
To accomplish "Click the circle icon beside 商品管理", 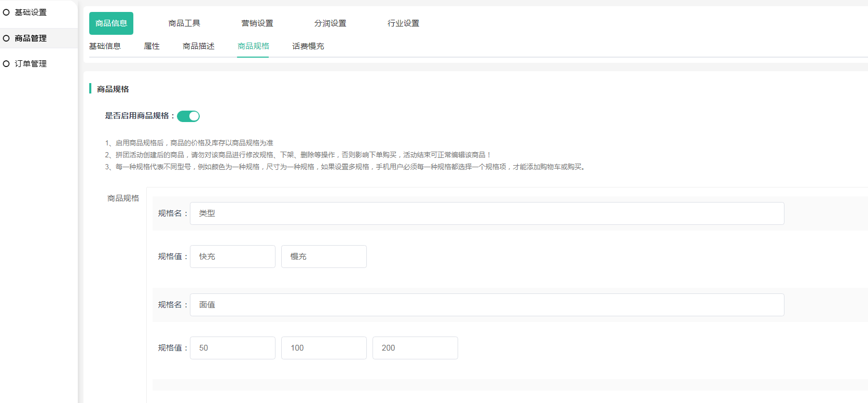I will tap(6, 38).
